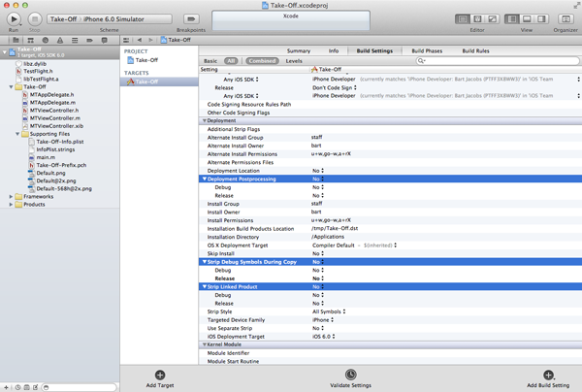This screenshot has width=582, height=392.
Task: Click the add file plus button
Action: pos(6,387)
